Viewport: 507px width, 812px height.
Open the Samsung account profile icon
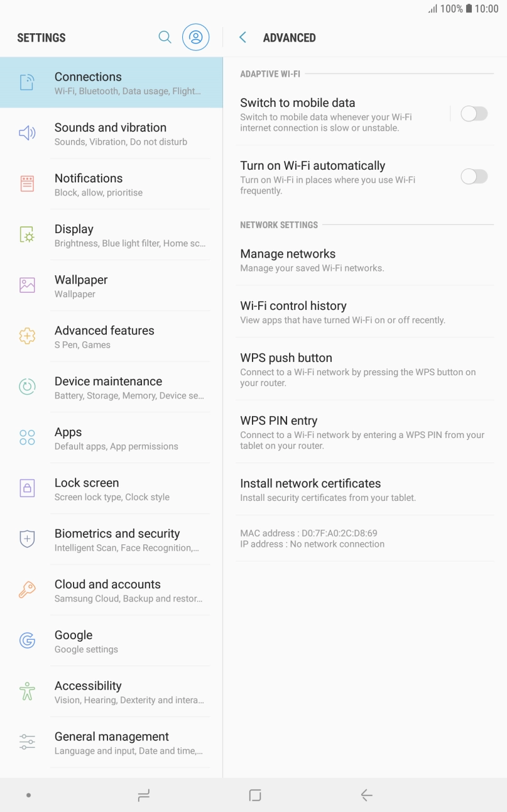click(195, 37)
